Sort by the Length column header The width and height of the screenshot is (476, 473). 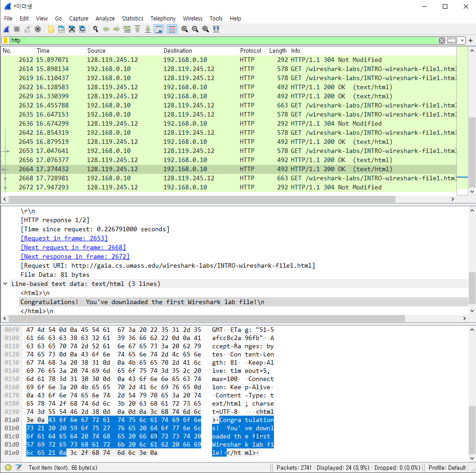point(278,51)
